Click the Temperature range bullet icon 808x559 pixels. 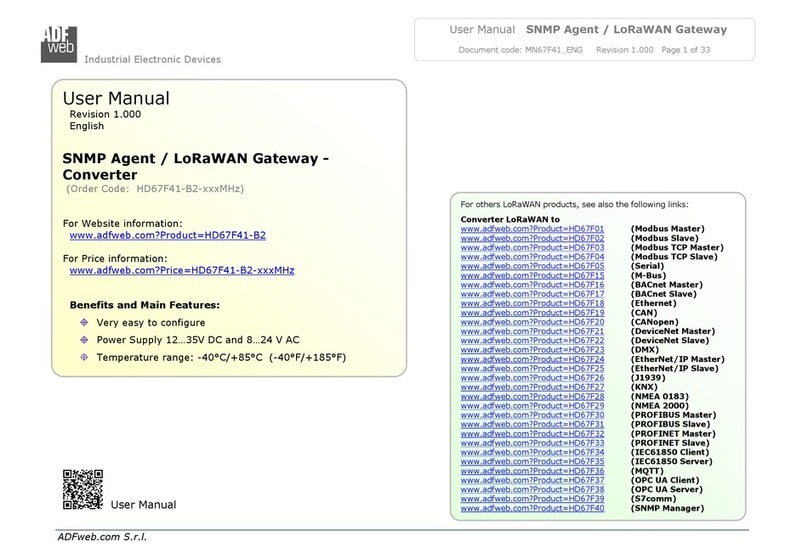tap(84, 357)
